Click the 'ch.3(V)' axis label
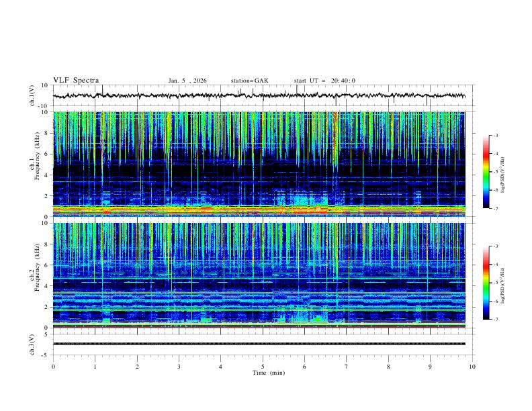532x411 pixels. pyautogui.click(x=32, y=345)
